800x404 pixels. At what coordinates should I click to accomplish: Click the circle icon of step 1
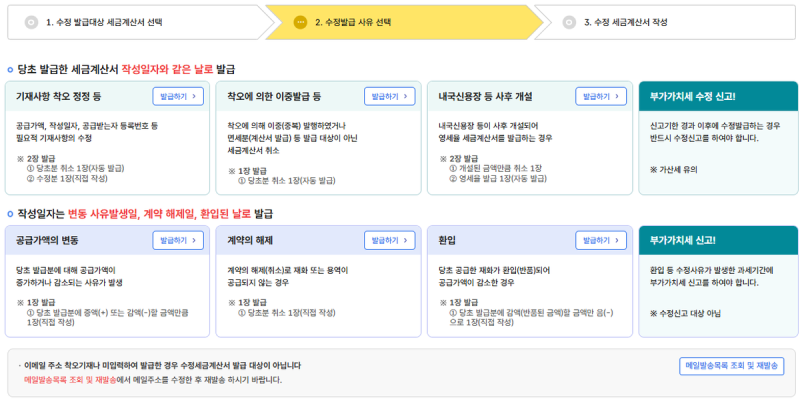click(x=32, y=22)
